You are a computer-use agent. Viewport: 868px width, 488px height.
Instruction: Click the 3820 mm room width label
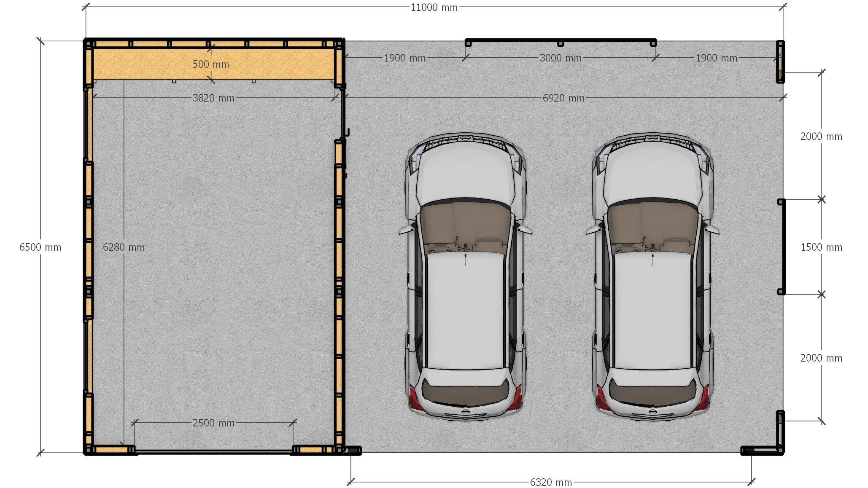coord(213,98)
